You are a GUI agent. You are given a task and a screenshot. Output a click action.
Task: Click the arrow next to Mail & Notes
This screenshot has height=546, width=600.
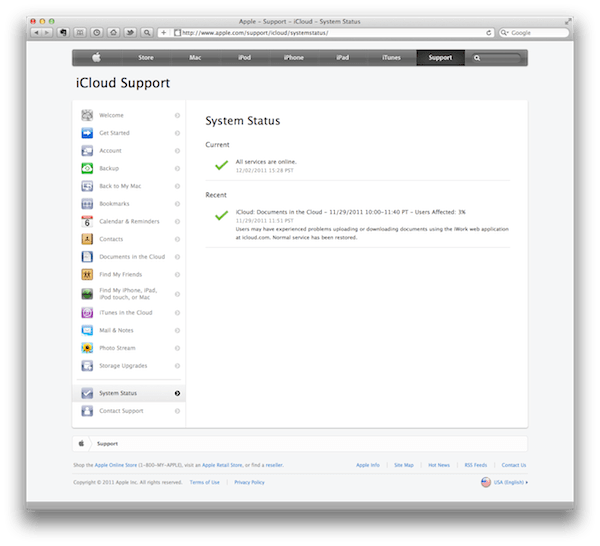click(177, 330)
